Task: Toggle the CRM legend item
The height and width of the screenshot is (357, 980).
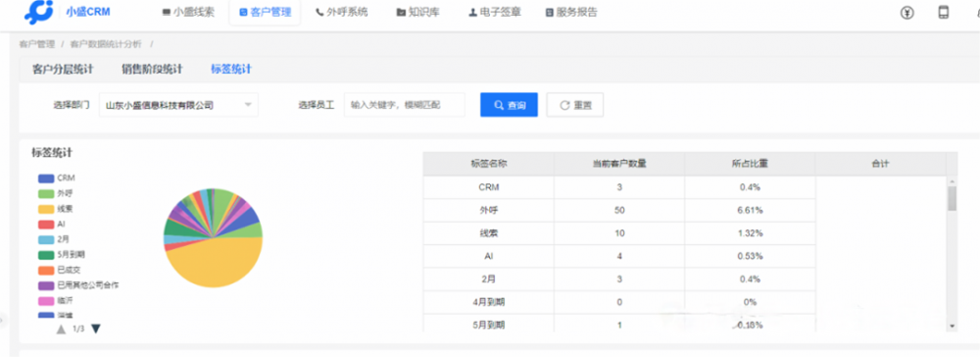Action: [56, 178]
